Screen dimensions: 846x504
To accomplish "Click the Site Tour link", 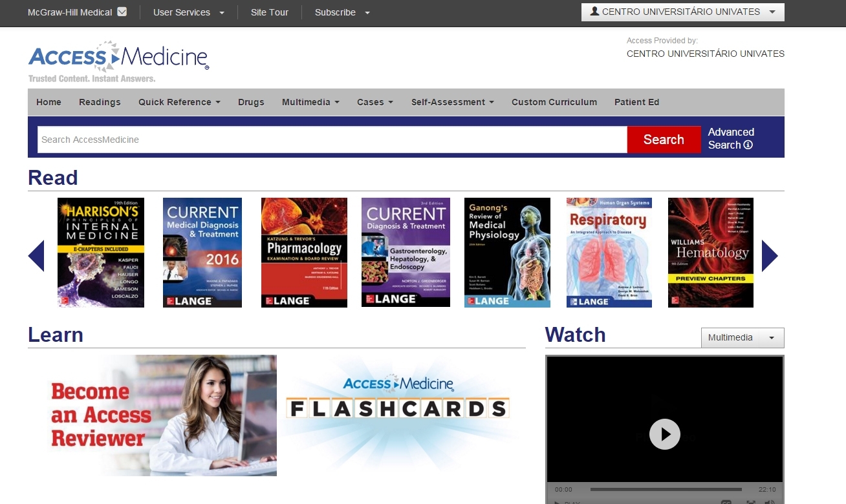I will point(270,12).
